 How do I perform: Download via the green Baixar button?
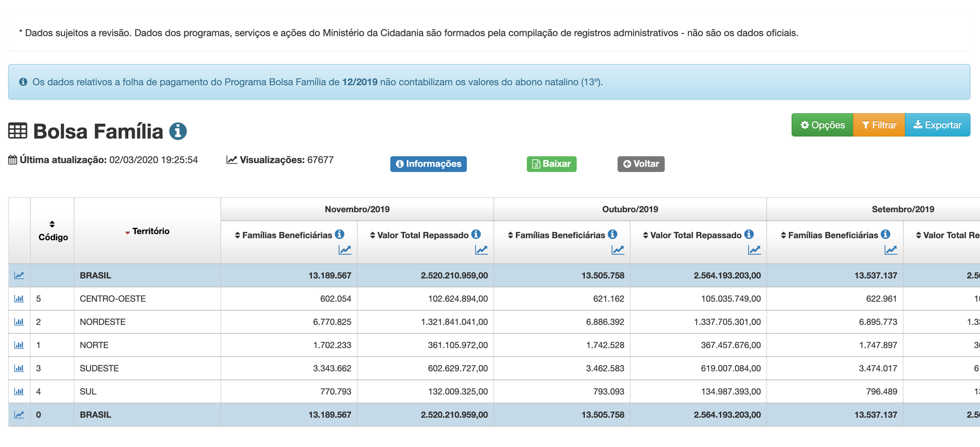pos(551,164)
